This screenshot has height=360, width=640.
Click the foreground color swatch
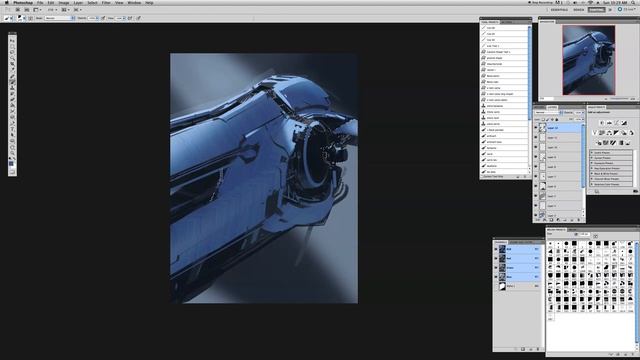11,163
